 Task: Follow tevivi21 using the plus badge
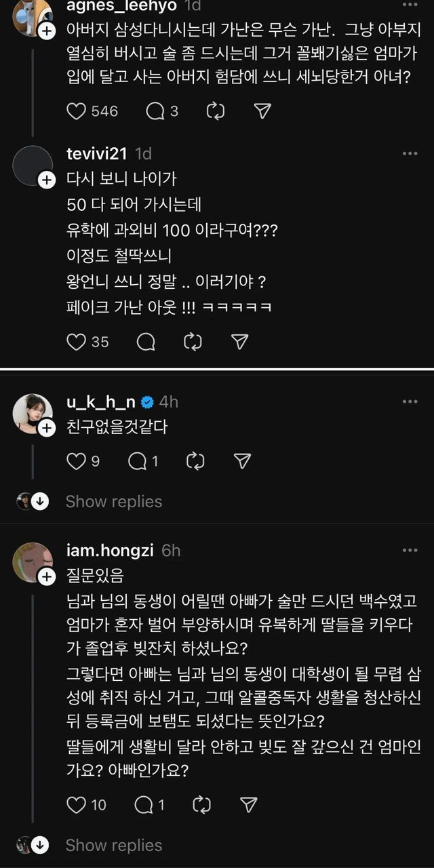(x=46, y=180)
